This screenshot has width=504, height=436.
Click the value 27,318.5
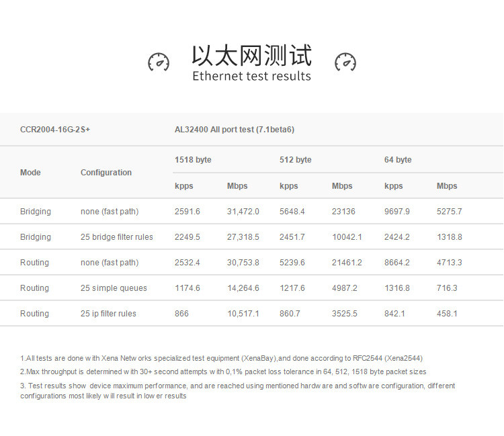[x=243, y=237]
